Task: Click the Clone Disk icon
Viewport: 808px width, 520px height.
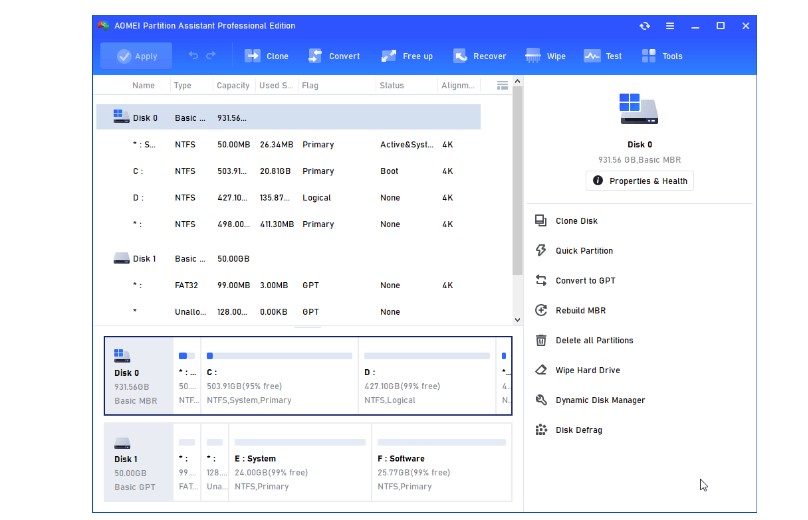Action: (541, 221)
